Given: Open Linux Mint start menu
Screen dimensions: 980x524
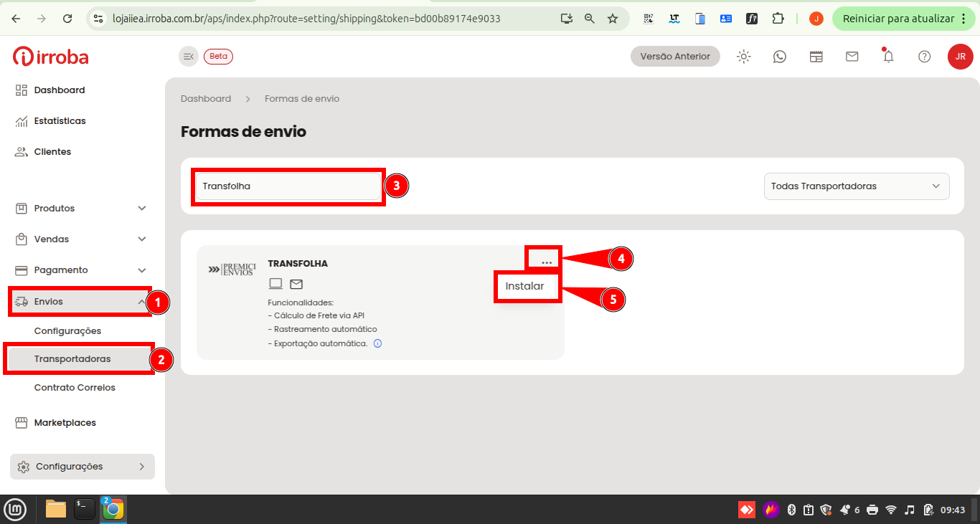Looking at the screenshot, I should (x=16, y=510).
